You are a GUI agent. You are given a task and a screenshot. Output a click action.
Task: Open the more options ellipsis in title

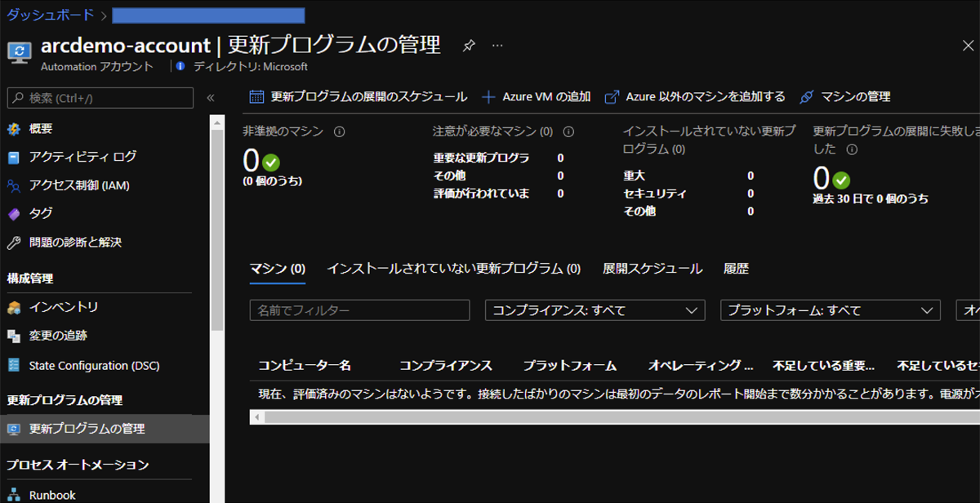[497, 46]
